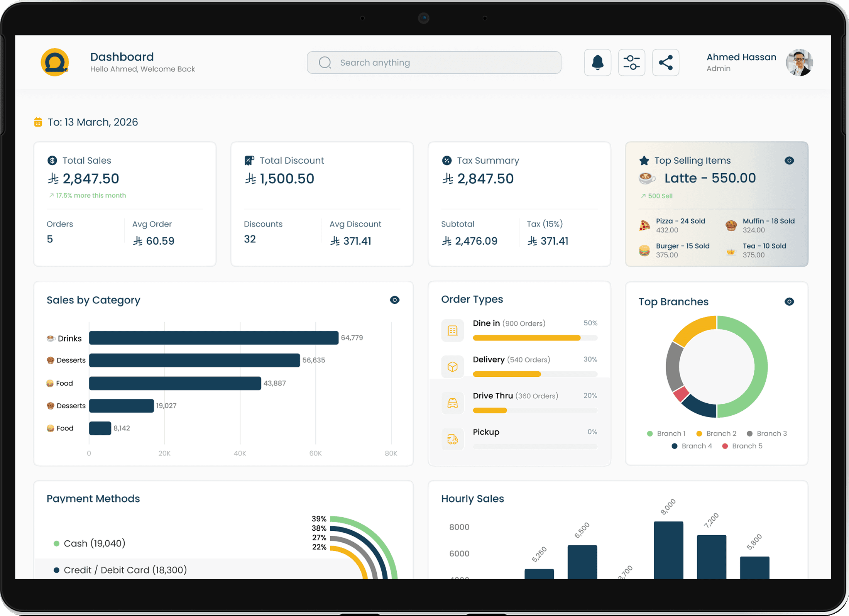Click the yellow app logo
Viewport: 849px width, 616px height.
pyautogui.click(x=55, y=62)
